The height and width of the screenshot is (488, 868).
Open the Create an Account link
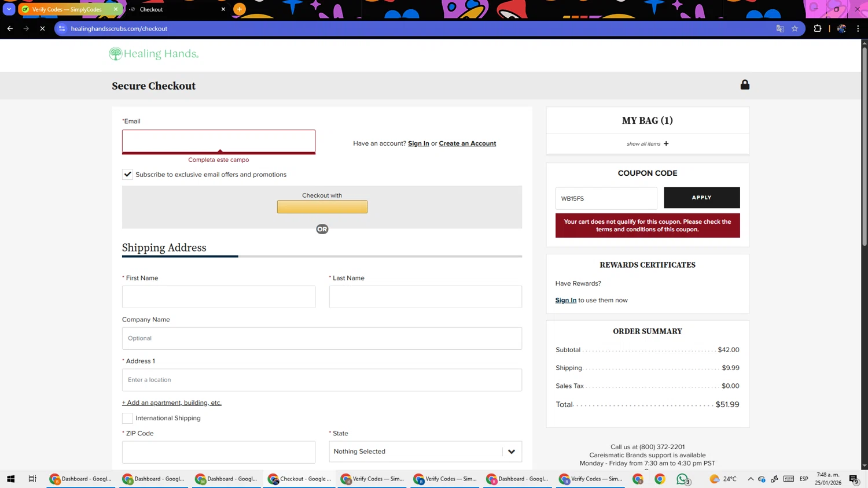pyautogui.click(x=467, y=143)
